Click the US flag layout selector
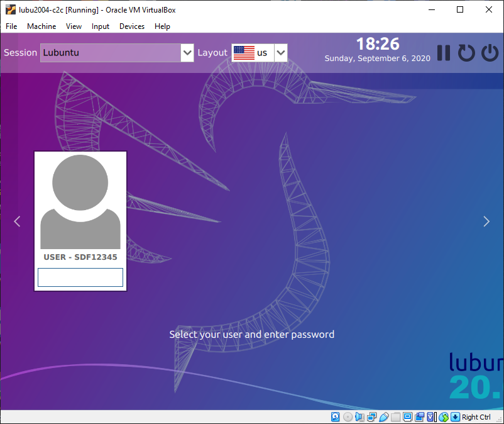The image size is (504, 424). coord(244,53)
